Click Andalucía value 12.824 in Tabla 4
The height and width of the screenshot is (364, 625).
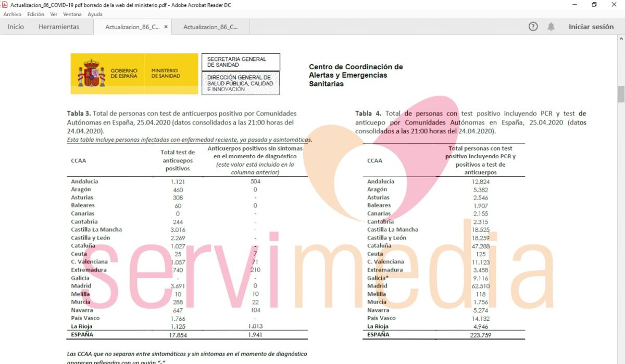pyautogui.click(x=480, y=181)
